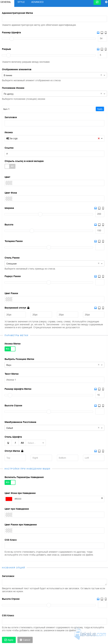The height and width of the screenshot is (644, 108).
Task: Toggle Открыть ссылку в новой вкладке switch
Action: (x=10, y=166)
